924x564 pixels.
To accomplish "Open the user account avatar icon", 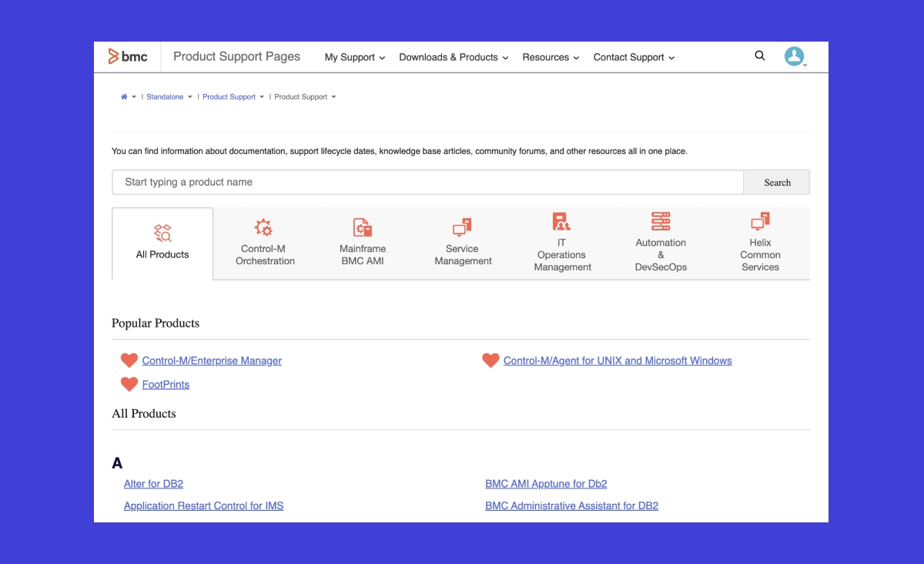I will (794, 56).
